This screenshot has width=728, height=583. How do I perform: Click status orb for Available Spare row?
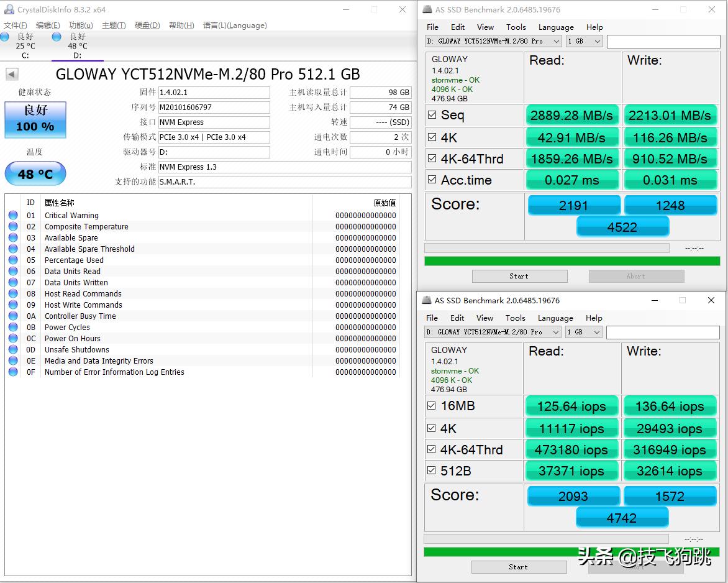tap(13, 237)
